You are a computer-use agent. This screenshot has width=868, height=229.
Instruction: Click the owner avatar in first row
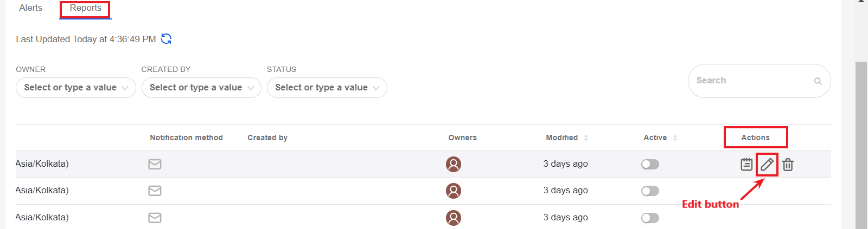pyautogui.click(x=454, y=164)
